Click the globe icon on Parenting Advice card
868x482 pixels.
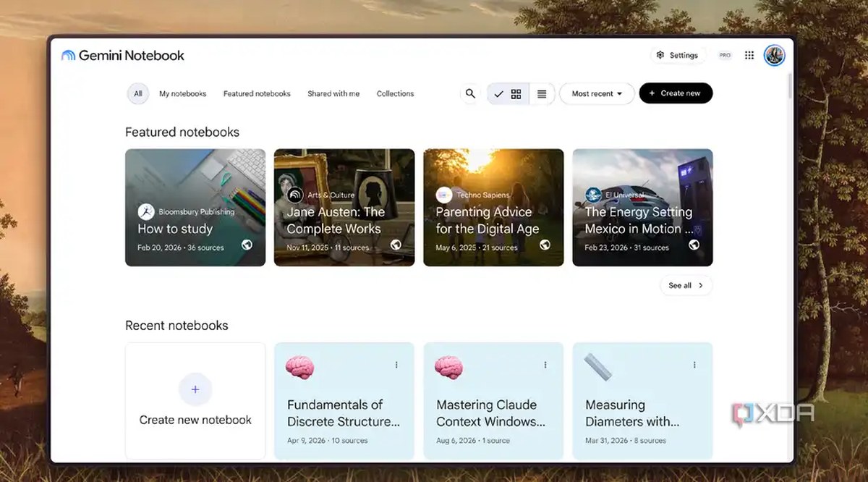point(545,245)
